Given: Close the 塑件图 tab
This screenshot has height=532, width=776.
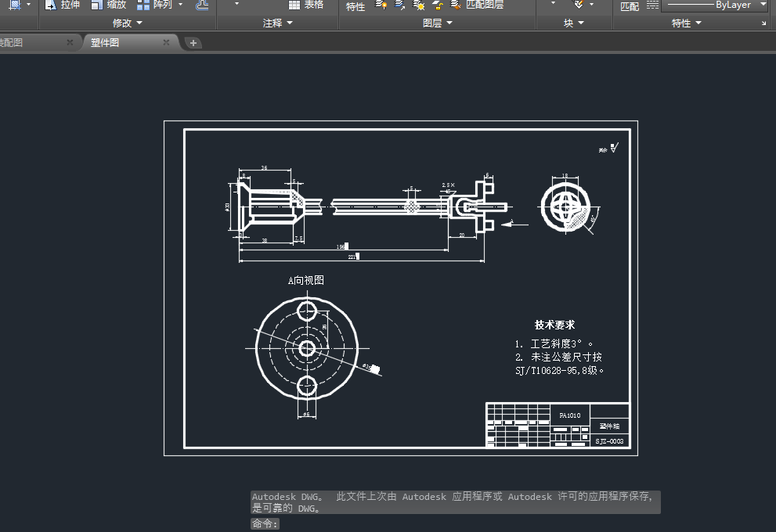Looking at the screenshot, I should click(x=166, y=43).
